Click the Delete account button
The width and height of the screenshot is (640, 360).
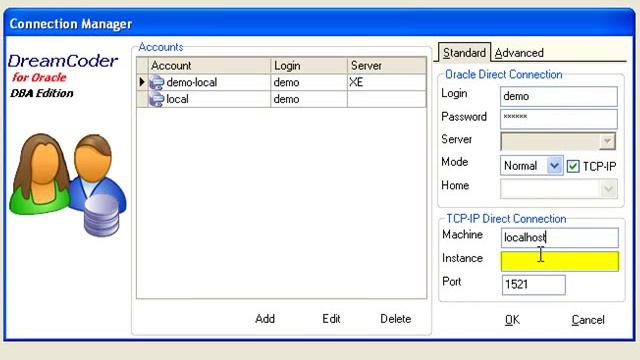pyautogui.click(x=396, y=319)
